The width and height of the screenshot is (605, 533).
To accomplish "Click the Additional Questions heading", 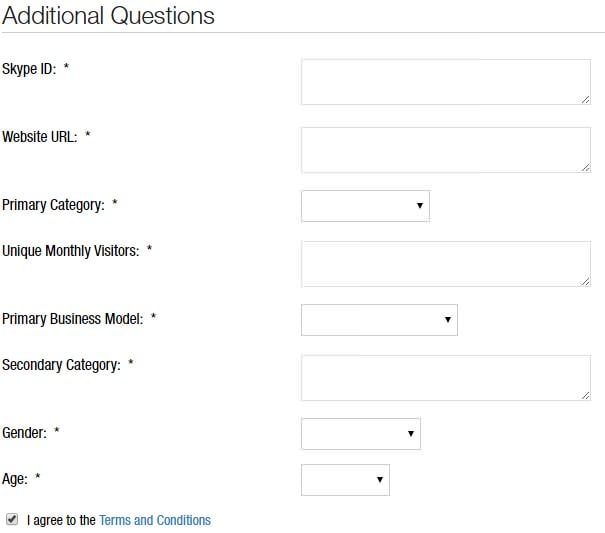I will [109, 16].
